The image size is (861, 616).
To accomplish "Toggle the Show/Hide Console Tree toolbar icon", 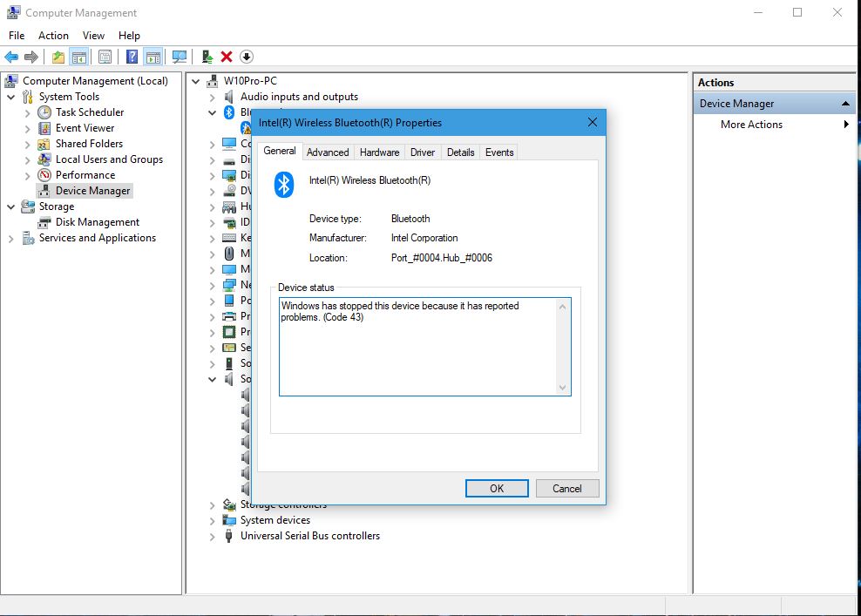I will pyautogui.click(x=79, y=57).
